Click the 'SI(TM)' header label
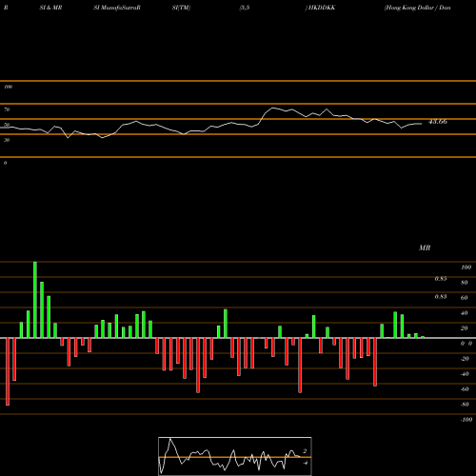 (x=181, y=8)
